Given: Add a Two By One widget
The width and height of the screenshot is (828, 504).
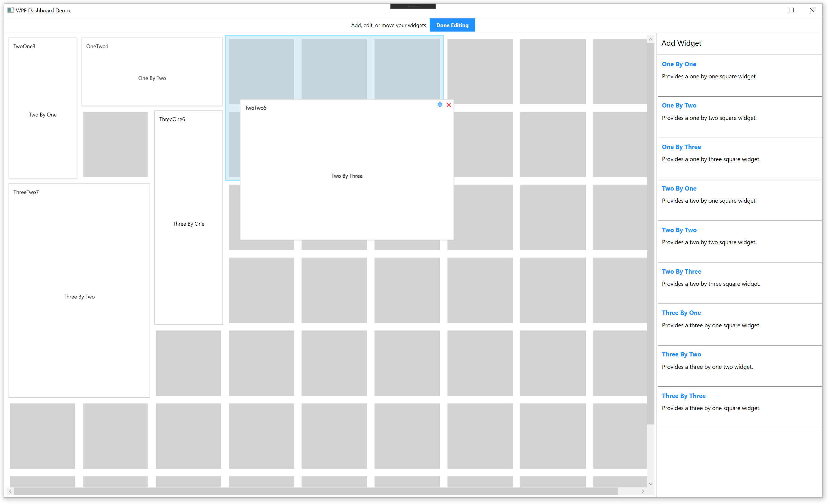Looking at the screenshot, I should coord(679,189).
